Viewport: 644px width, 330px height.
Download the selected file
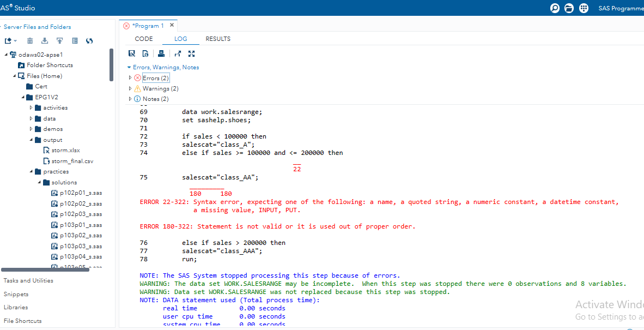click(x=44, y=40)
